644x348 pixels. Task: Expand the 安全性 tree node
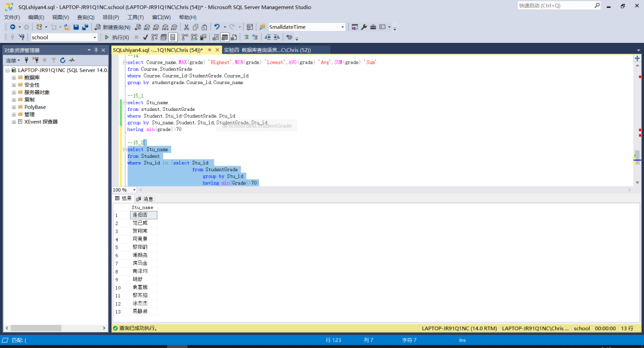click(14, 85)
